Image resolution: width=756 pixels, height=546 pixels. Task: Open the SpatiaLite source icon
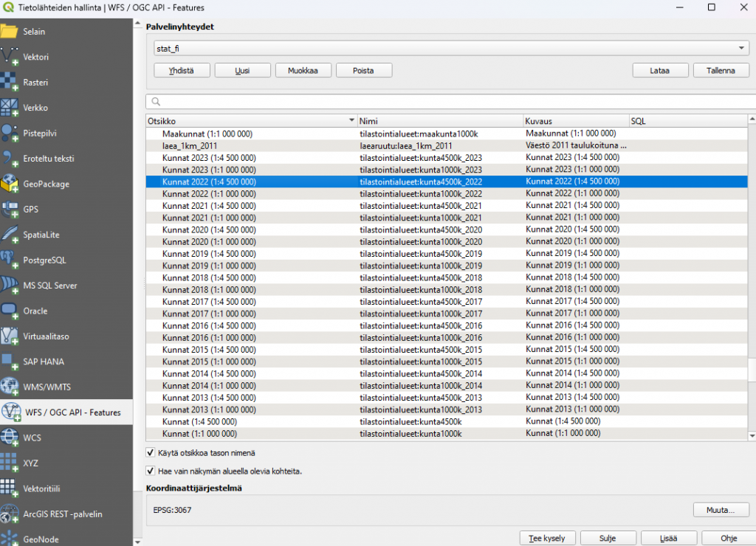click(9, 235)
